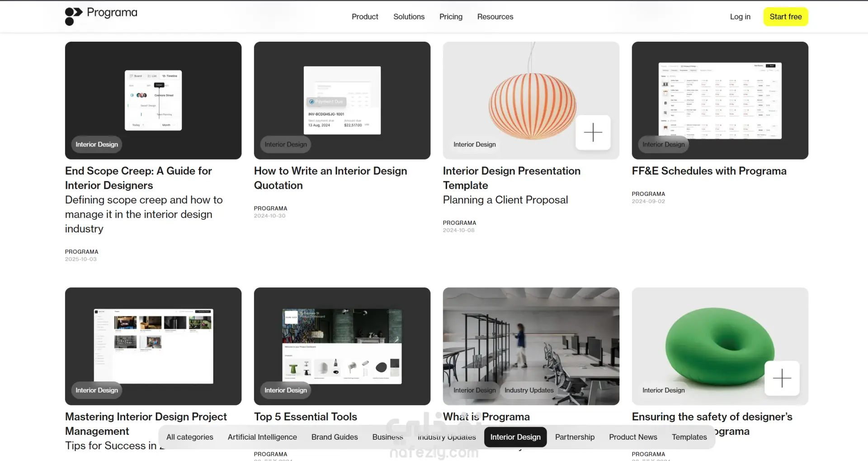This screenshot has height=461, width=868.
Task: Click the Start free button
Action: 786,17
